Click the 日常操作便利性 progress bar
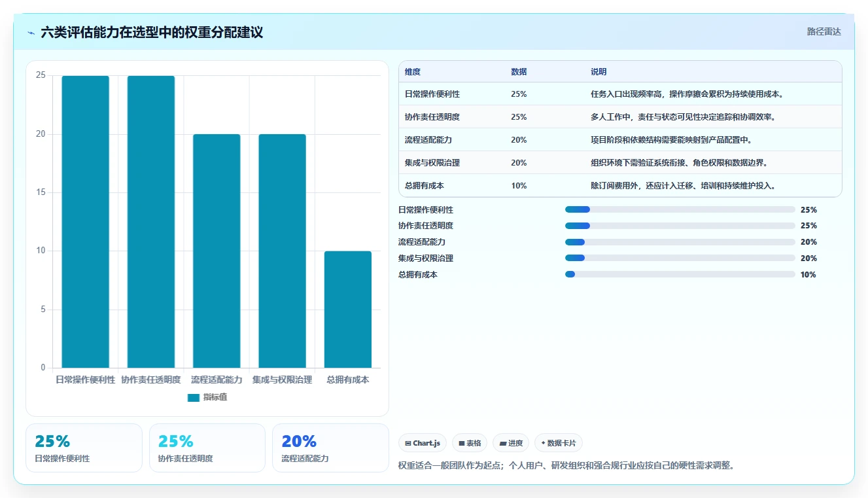868x498 pixels. click(x=680, y=209)
